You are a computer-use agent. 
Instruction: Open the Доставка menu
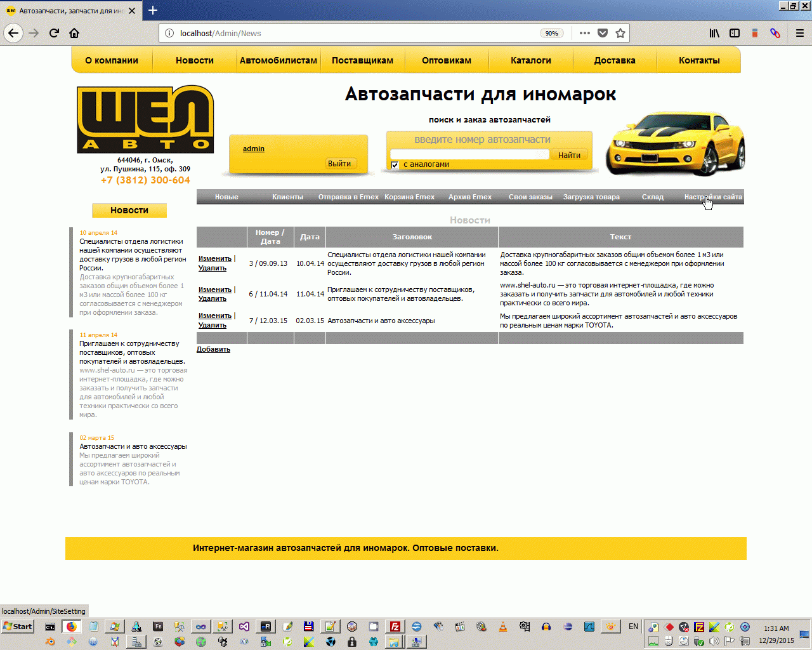[615, 60]
